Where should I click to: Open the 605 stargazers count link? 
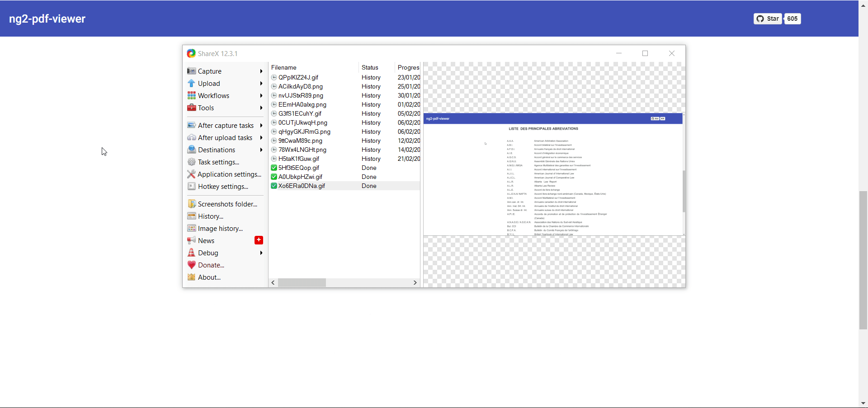[792, 19]
